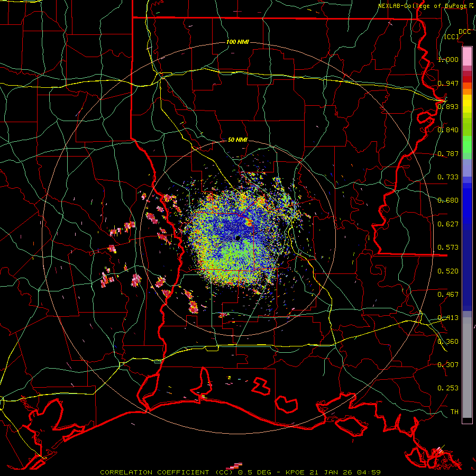Click the 0.307 scale value
The width and height of the screenshot is (476, 476).
pyautogui.click(x=448, y=365)
